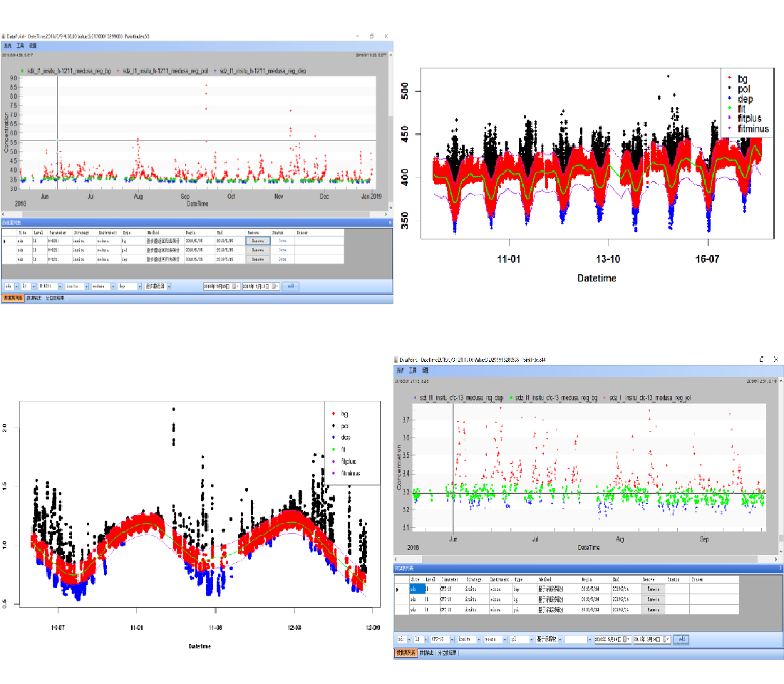
Task: Open the second menu in the bottom-right window menu bar
Action: click(412, 370)
